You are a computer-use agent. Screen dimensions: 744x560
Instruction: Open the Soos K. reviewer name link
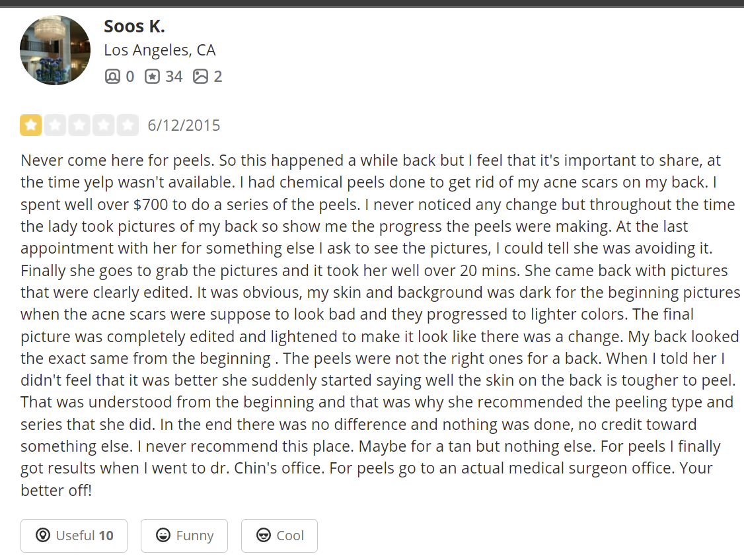134,26
